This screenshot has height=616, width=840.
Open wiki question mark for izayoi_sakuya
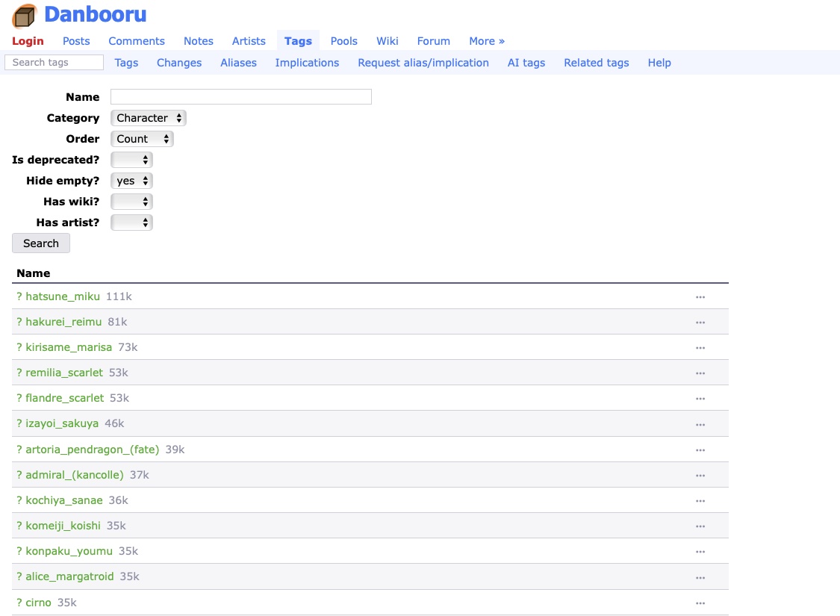(x=19, y=423)
